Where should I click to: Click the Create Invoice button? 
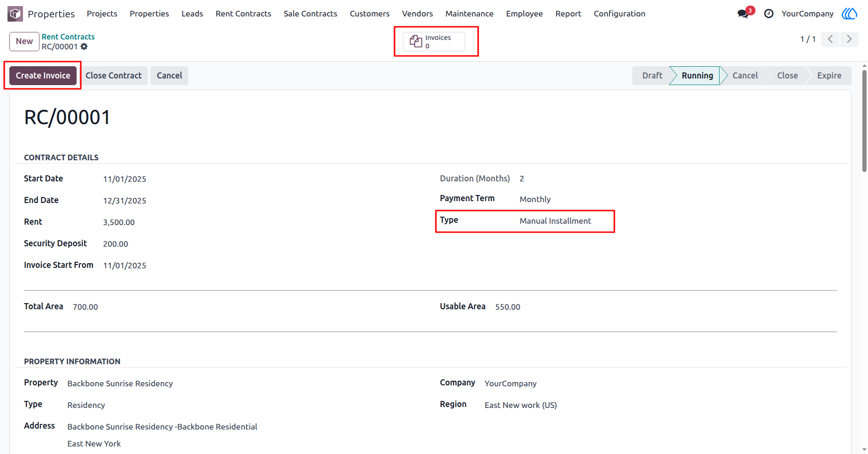[x=43, y=76]
